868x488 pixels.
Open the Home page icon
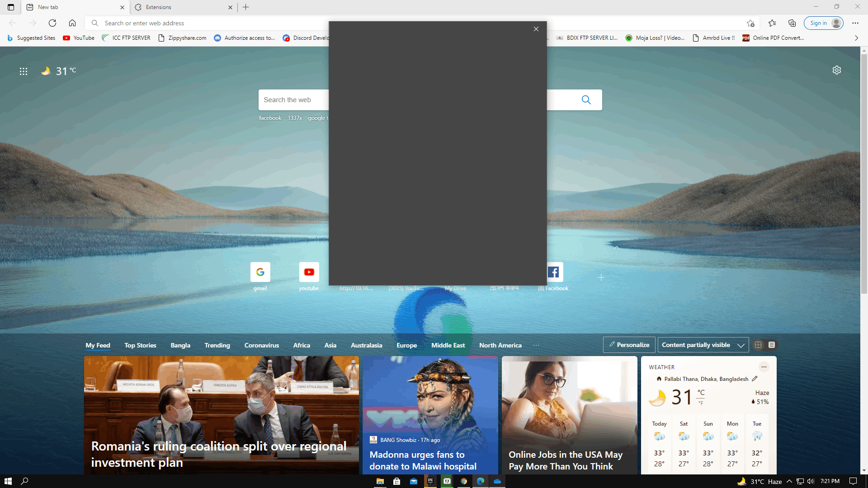72,23
